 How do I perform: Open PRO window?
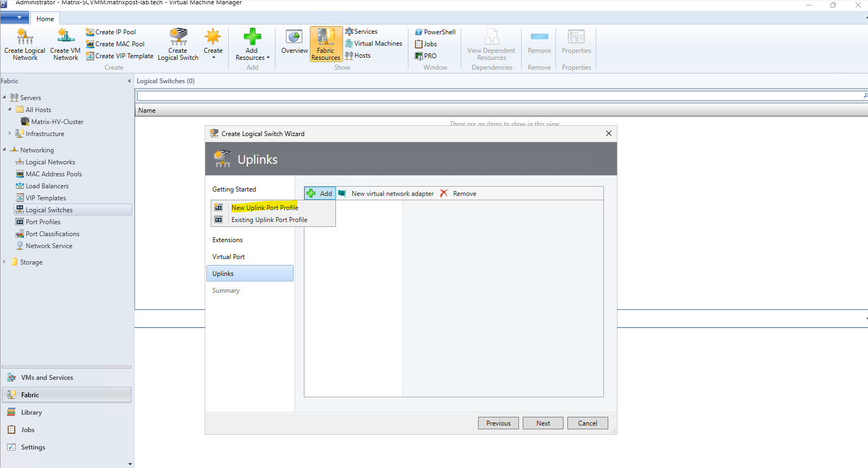click(426, 56)
